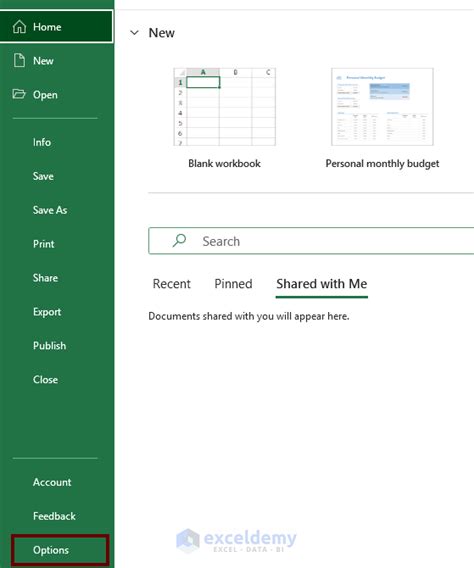474x568 pixels.
Task: Click the Open folder icon
Action: tap(19, 94)
